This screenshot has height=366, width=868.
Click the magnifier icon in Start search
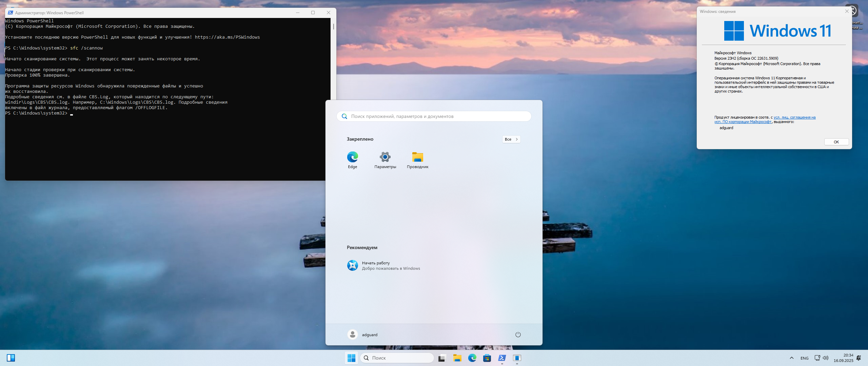click(x=344, y=116)
